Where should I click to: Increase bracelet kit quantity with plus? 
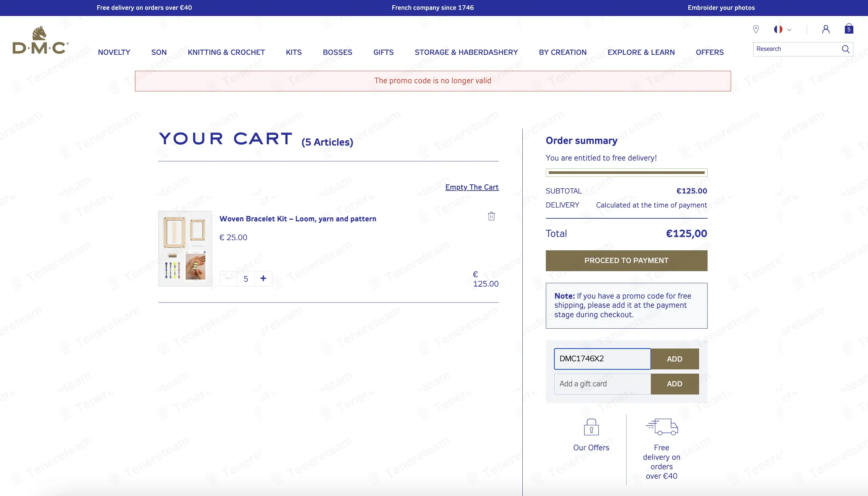(x=263, y=279)
